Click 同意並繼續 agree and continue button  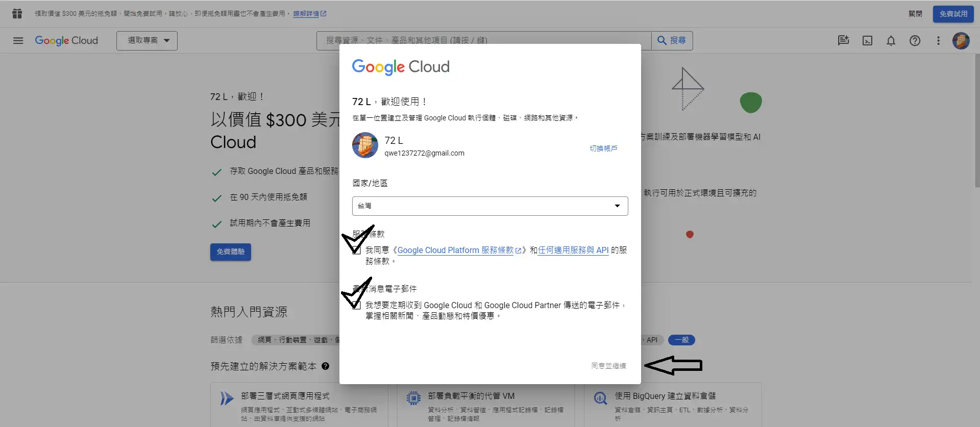(x=608, y=366)
